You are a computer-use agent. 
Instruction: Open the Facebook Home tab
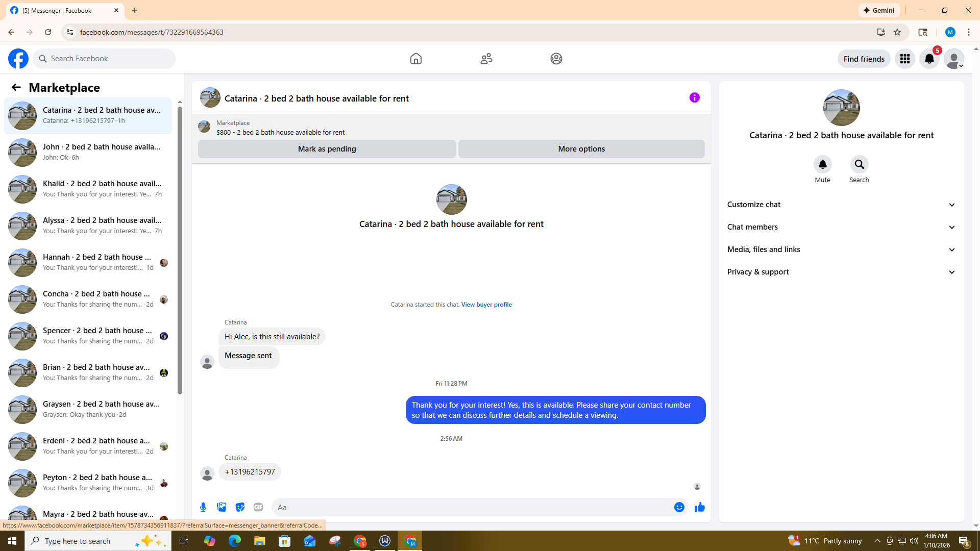tap(415, 59)
